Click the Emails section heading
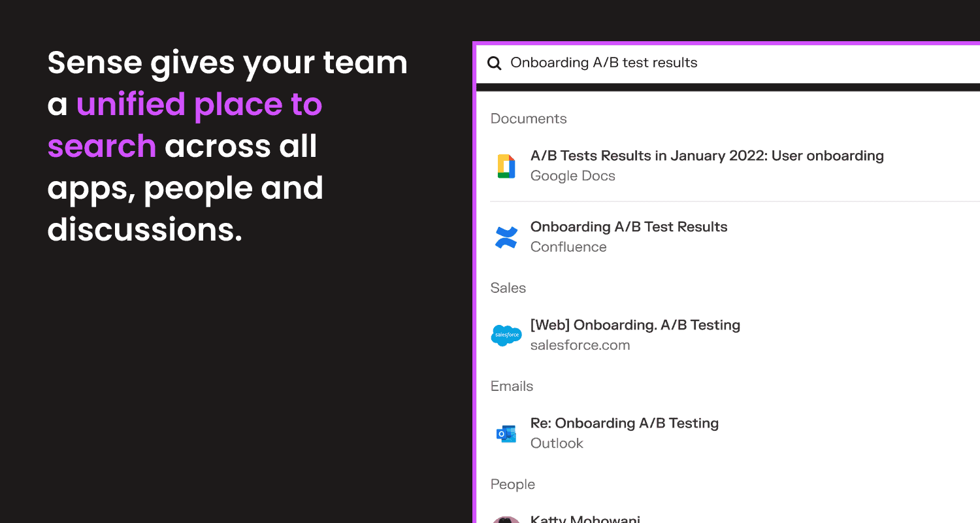Viewport: 980px width, 523px height. [x=512, y=386]
